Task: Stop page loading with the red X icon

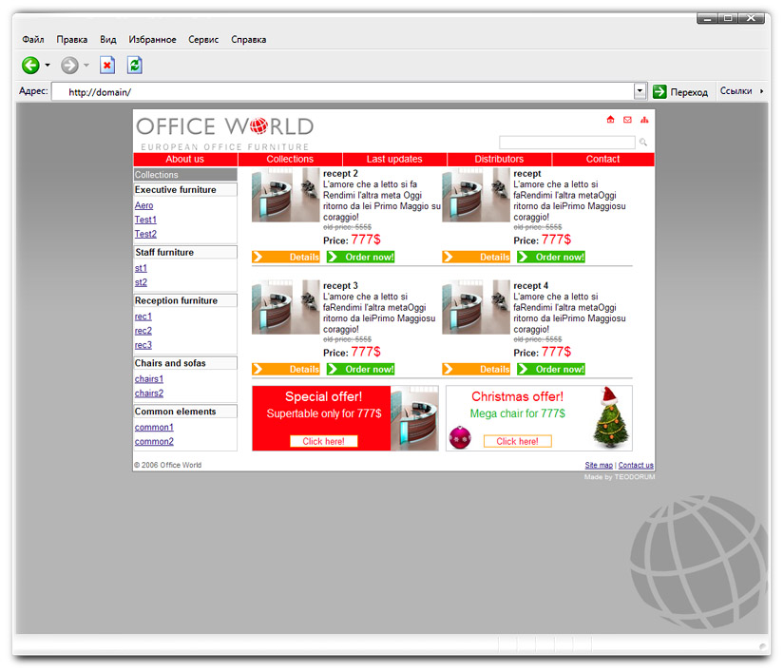Action: [x=105, y=66]
